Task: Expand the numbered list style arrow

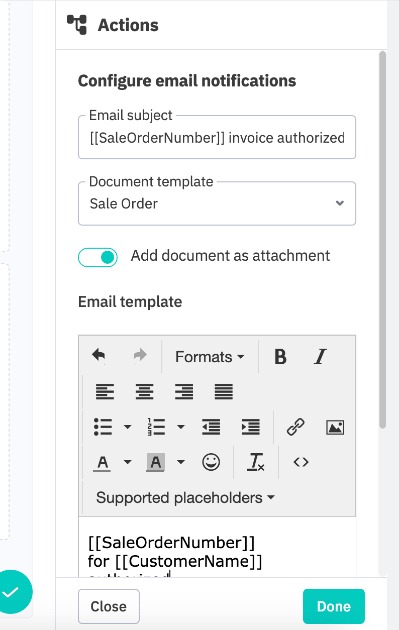Action: [181, 427]
